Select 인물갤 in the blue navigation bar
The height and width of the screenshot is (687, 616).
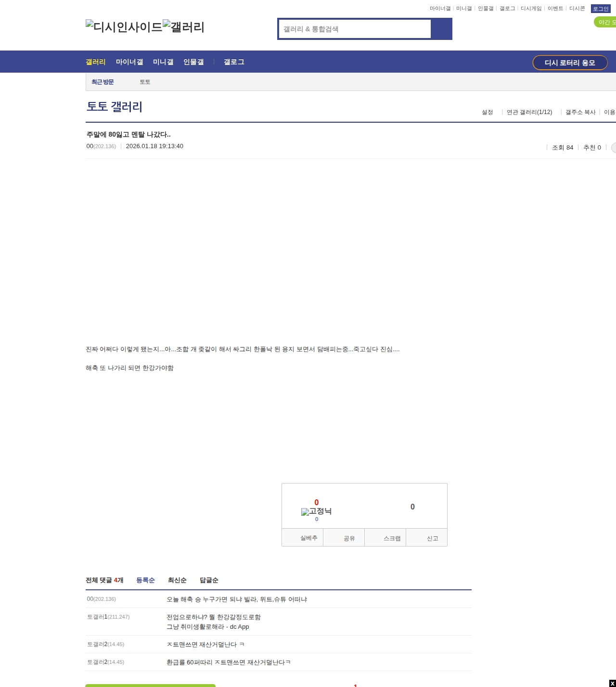click(x=193, y=62)
